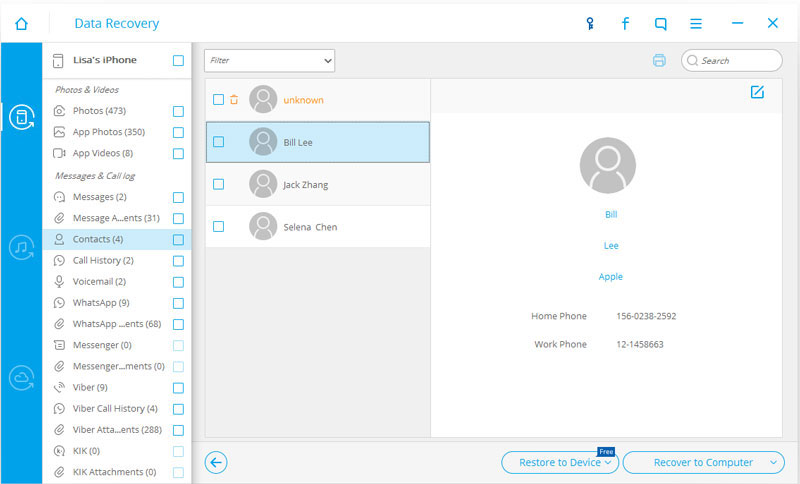Click the home icon in title bar
The height and width of the screenshot is (484, 800).
click(x=21, y=23)
